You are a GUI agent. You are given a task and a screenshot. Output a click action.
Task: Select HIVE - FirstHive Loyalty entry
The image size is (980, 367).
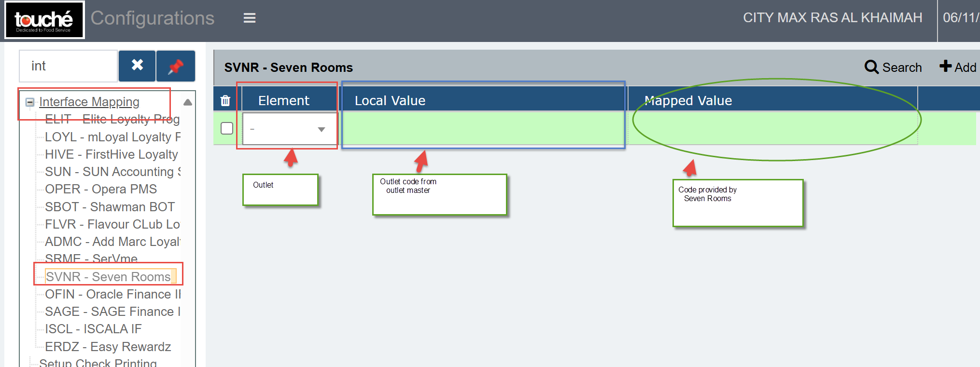click(x=111, y=154)
